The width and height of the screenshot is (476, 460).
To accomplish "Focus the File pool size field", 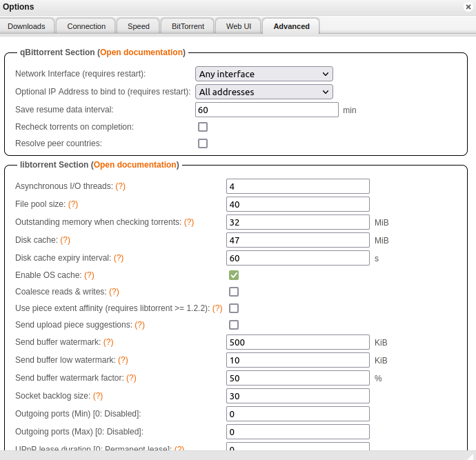I will point(298,204).
